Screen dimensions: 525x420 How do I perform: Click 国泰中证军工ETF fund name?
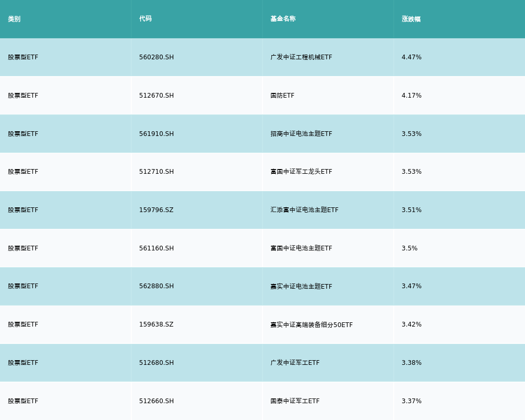pos(295,401)
